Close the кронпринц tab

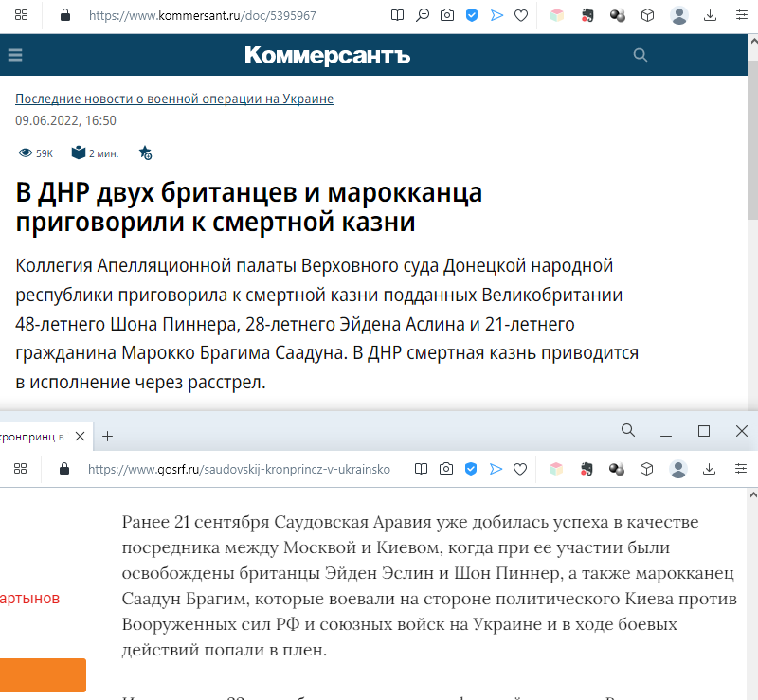[x=81, y=436]
